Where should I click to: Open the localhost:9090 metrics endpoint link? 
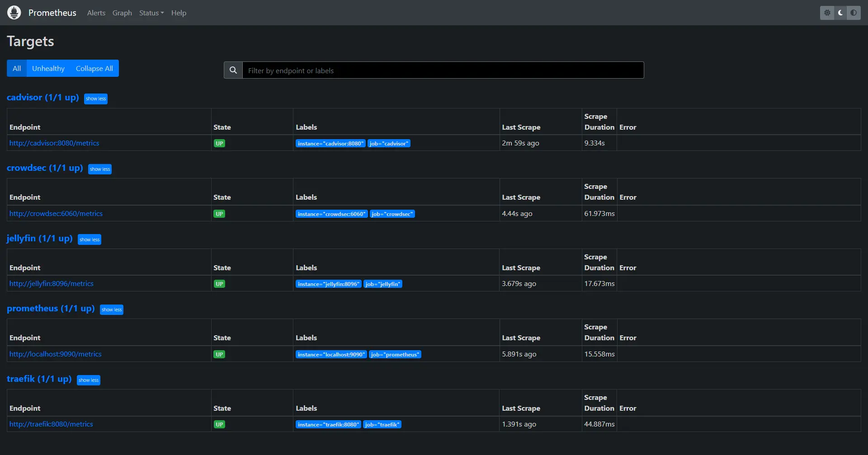point(56,354)
